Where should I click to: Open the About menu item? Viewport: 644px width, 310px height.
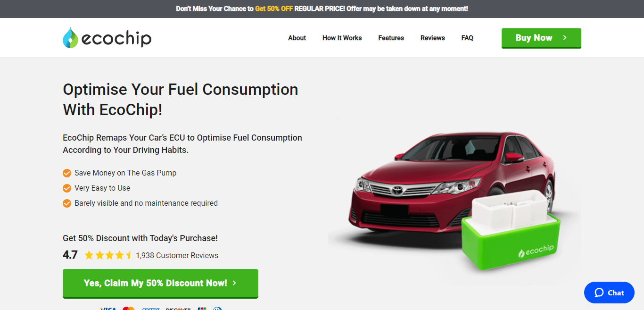click(297, 38)
